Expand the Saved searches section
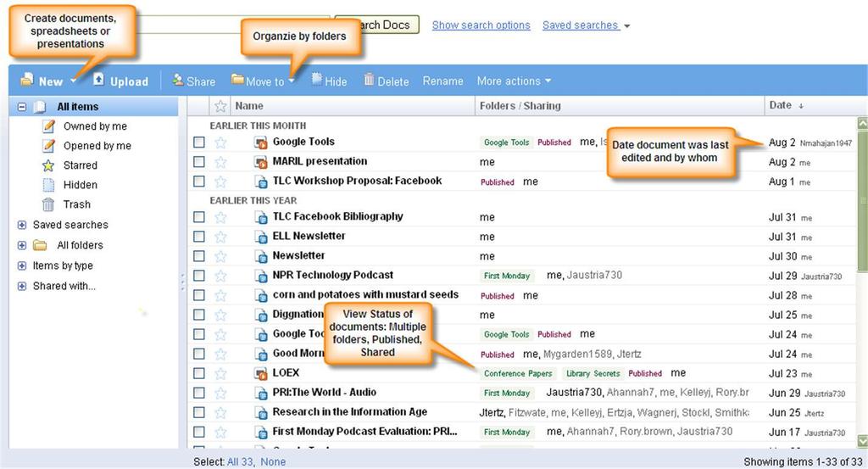The image size is (868, 469). (x=21, y=225)
